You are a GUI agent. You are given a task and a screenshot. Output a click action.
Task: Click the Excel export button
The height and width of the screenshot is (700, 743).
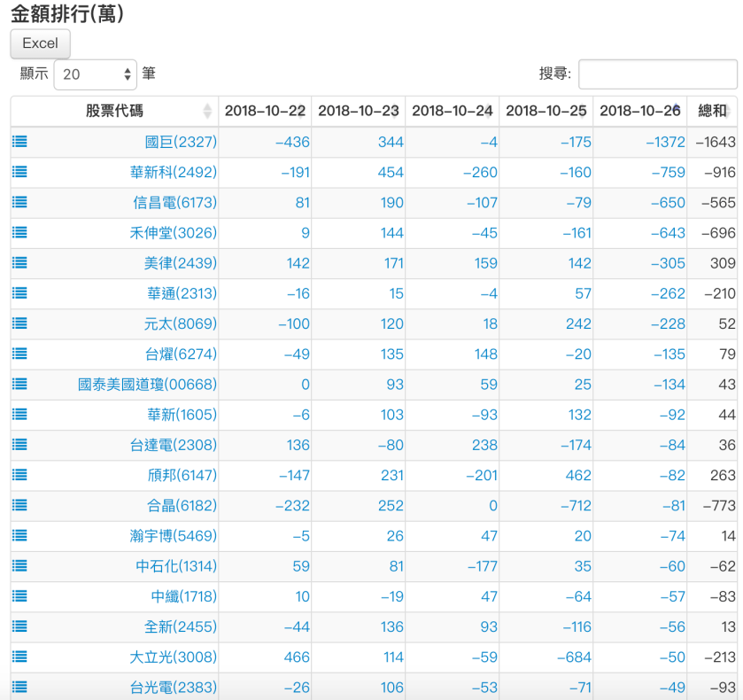coord(39,43)
